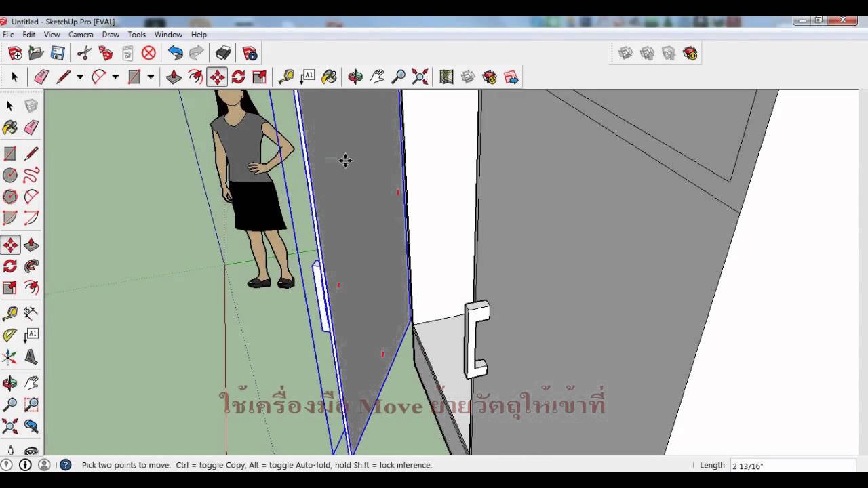Screen dimensions: 868x488
Task: Click the white door handle in the model
Action: pyautogui.click(x=476, y=339)
